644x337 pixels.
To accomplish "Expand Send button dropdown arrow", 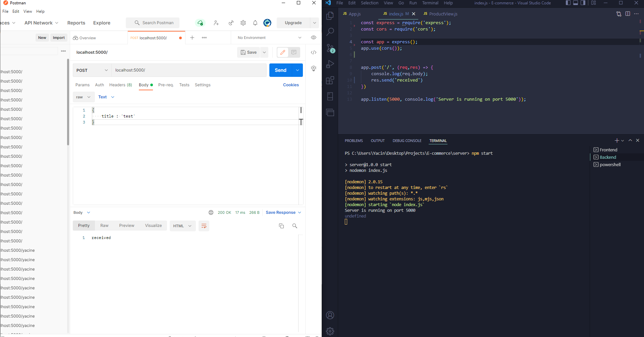I will click(x=298, y=70).
